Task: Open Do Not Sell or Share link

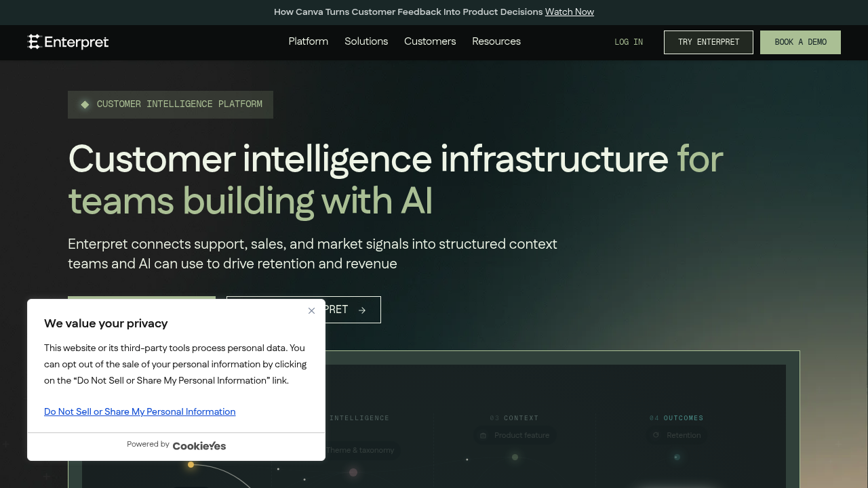Action: 140,411
